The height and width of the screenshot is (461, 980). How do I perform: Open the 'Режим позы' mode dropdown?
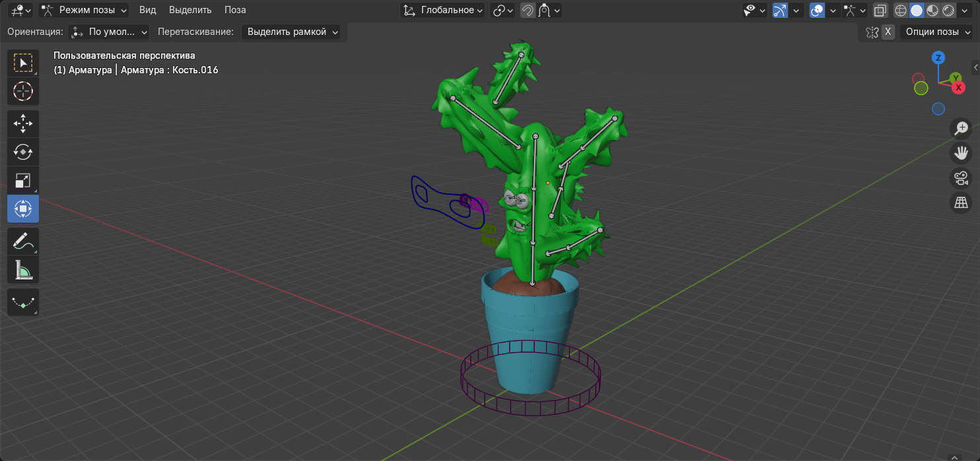coord(84,10)
